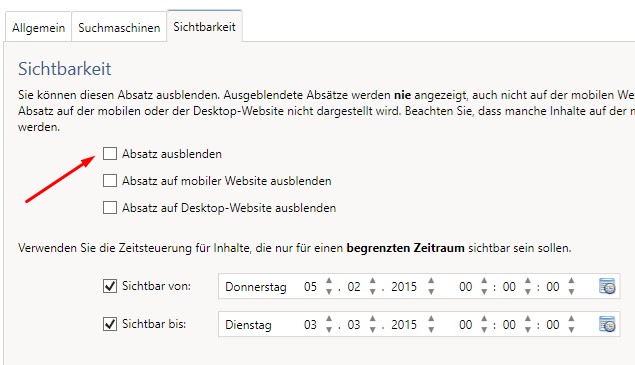Open calendar picker for Sichtbar von
The image size is (635, 365).
pyautogui.click(x=607, y=286)
